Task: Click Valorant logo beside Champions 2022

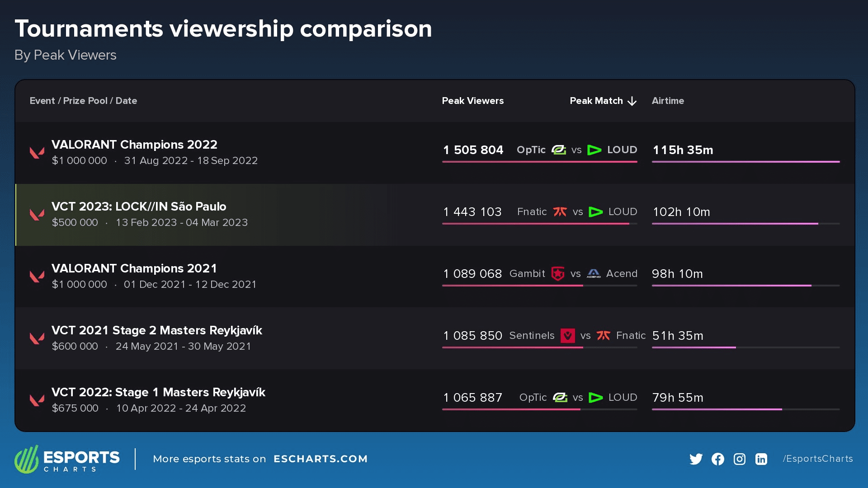Action: click(37, 152)
